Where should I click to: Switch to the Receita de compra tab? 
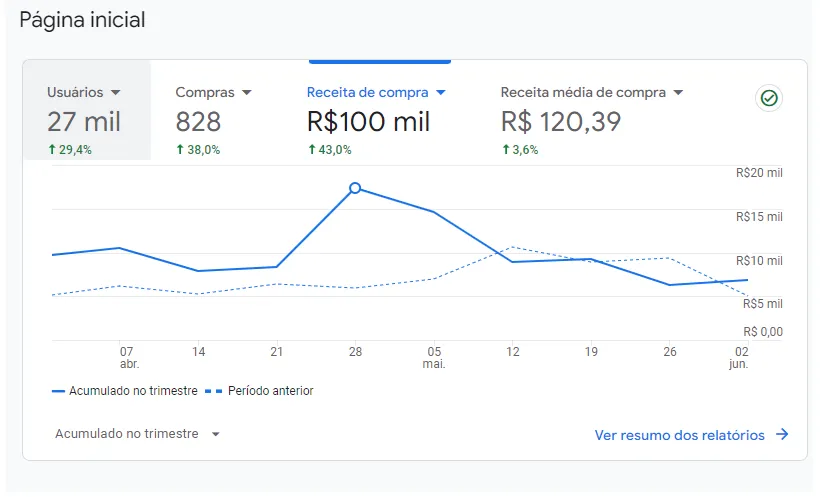[x=370, y=121]
